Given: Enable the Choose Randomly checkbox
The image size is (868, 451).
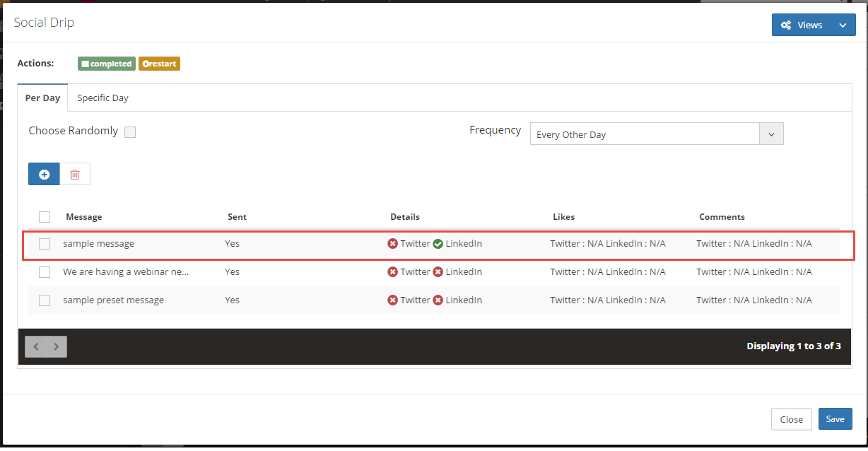Looking at the screenshot, I should 130,132.
